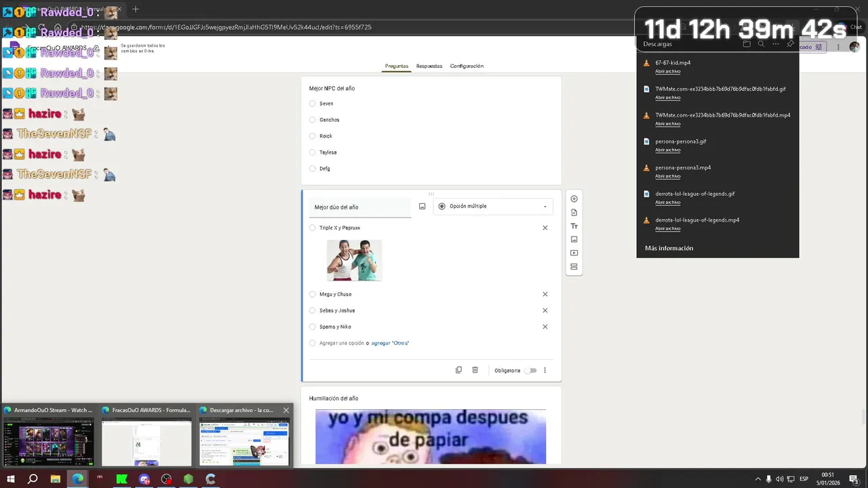Click Abrir archivo under persona-persona3.gif
This screenshot has width=868, height=488.
(668, 150)
